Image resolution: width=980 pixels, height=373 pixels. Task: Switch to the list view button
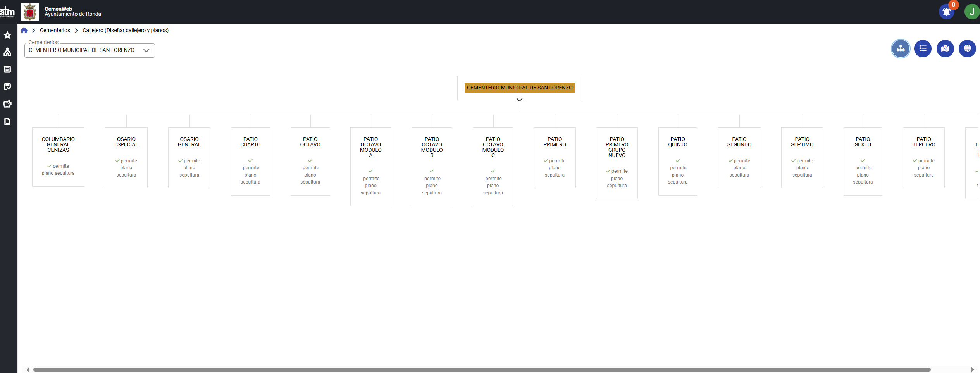tap(923, 49)
